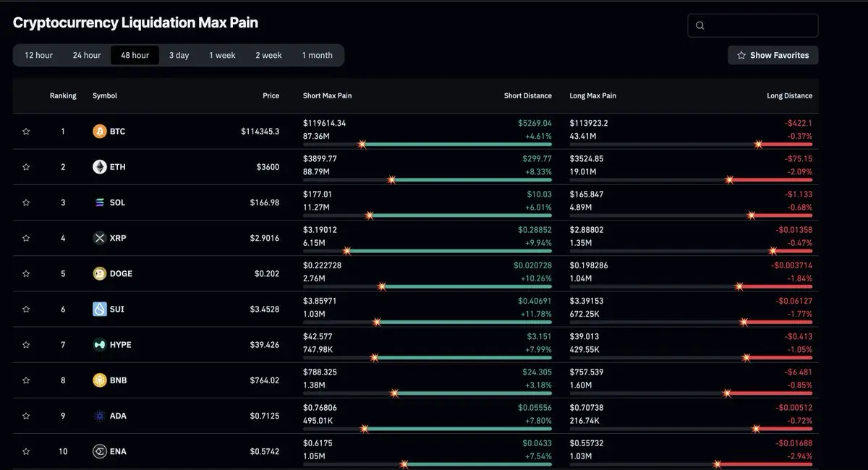Viewport: 868px width, 470px height.
Task: Click the Show Favorites button
Action: [x=773, y=55]
